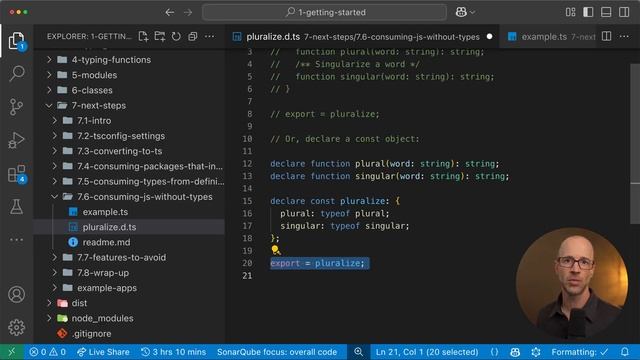Viewport: 640px width, 360px height.
Task: Open example.ts in the file tree
Action: [129, 212]
